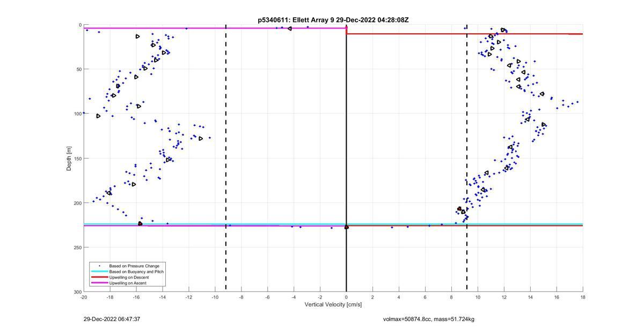
Task: Click the x-axis tick label '-14'
Action: point(163,297)
